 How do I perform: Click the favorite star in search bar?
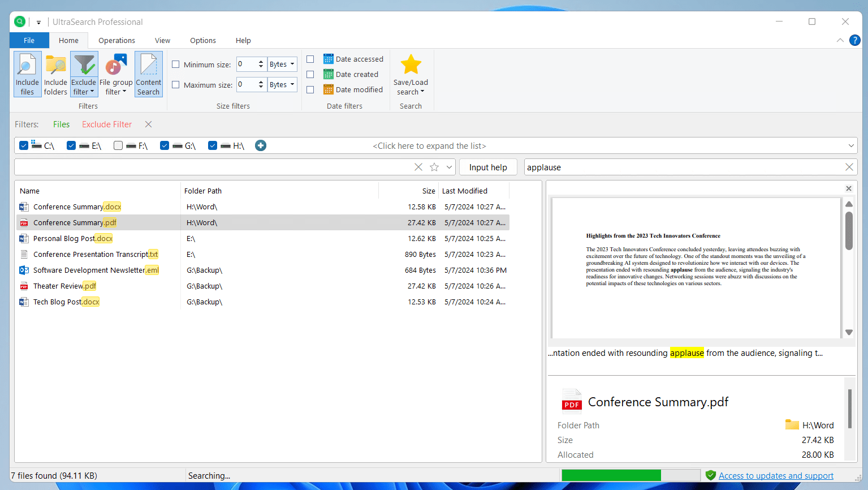pyautogui.click(x=434, y=167)
